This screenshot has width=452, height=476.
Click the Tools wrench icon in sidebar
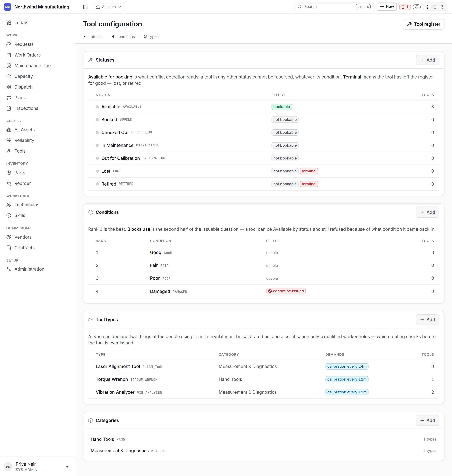click(9, 151)
